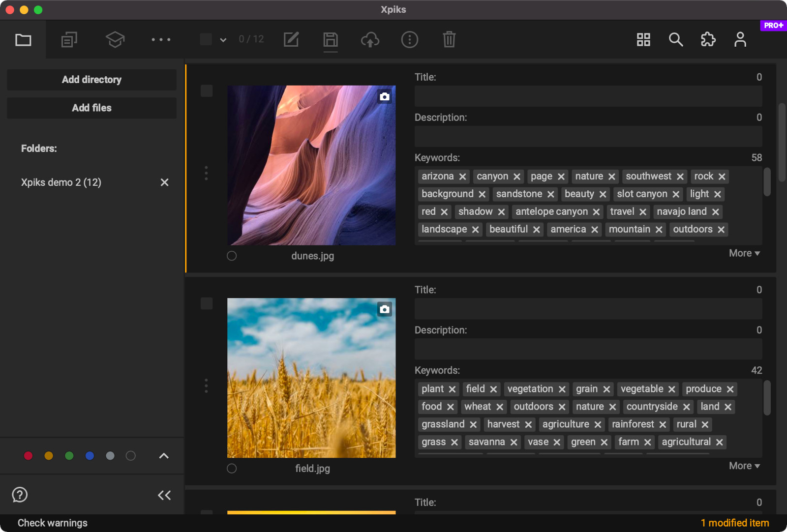
Task: Open the Search icon in the top bar
Action: coord(676,39)
